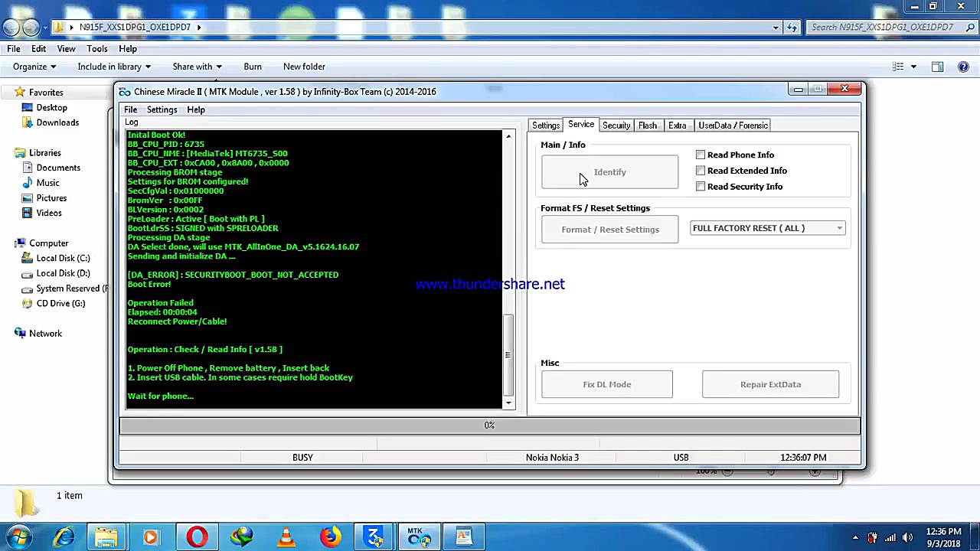Click the log scrollbar down arrow

pyautogui.click(x=508, y=403)
